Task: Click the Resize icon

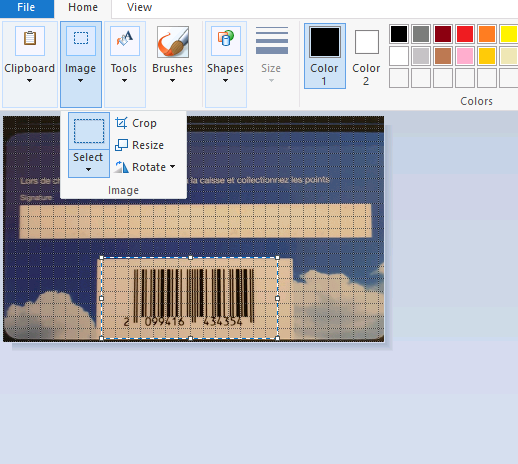Action: click(x=121, y=145)
